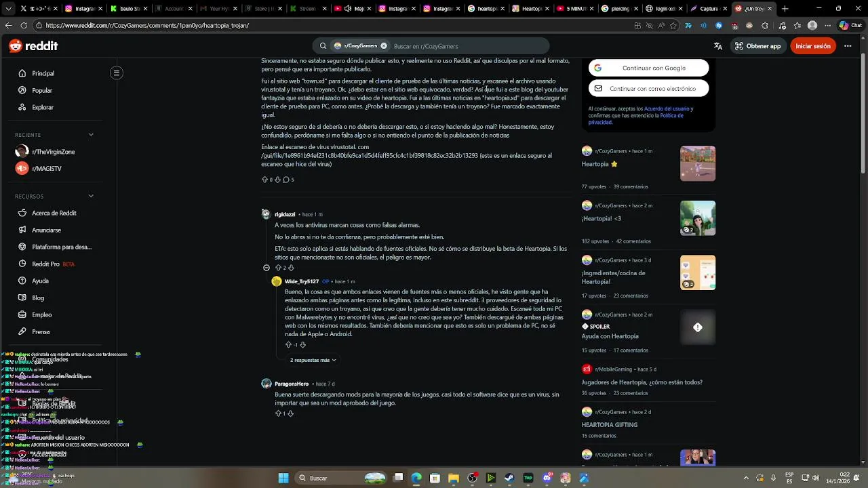Screen dimensions: 868x488
Task: Open the Heartopia ⭐ post thumbnail
Action: pos(698,163)
